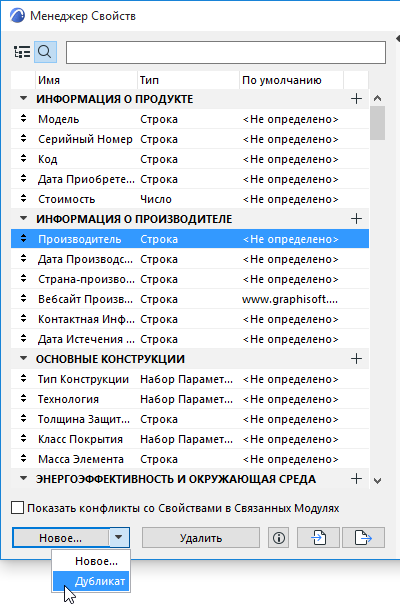Click scrollbar down arrow
The height and width of the screenshot is (608, 400).
[378, 481]
